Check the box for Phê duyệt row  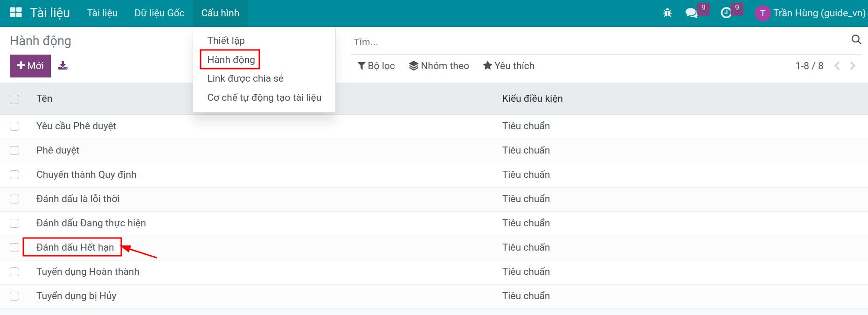pyautogui.click(x=14, y=150)
